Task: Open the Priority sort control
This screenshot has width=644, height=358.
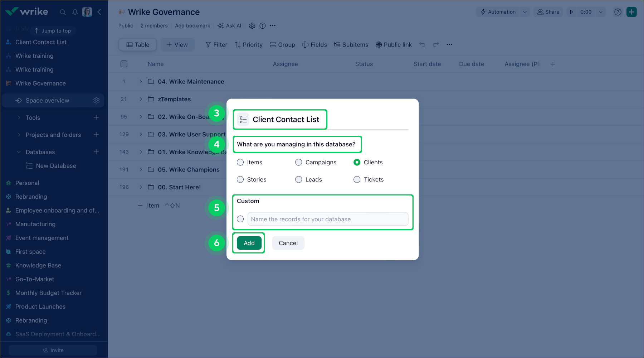Action: point(248,44)
